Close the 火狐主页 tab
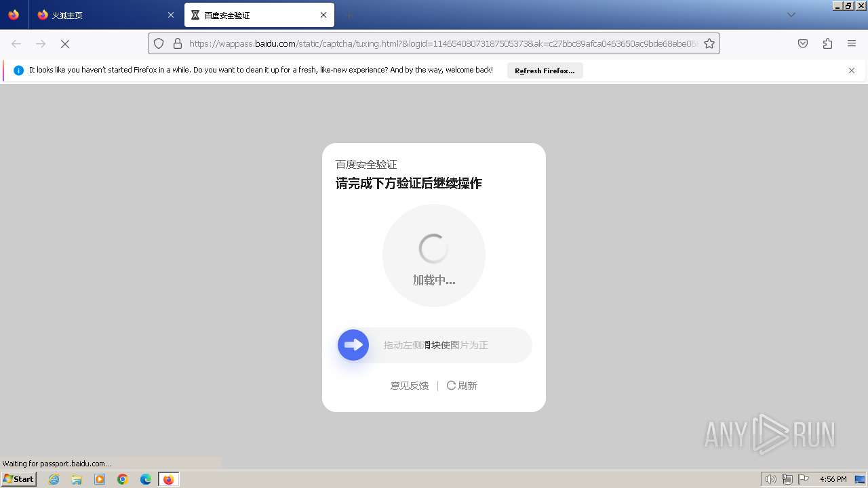The width and height of the screenshot is (868, 488). [x=170, y=15]
